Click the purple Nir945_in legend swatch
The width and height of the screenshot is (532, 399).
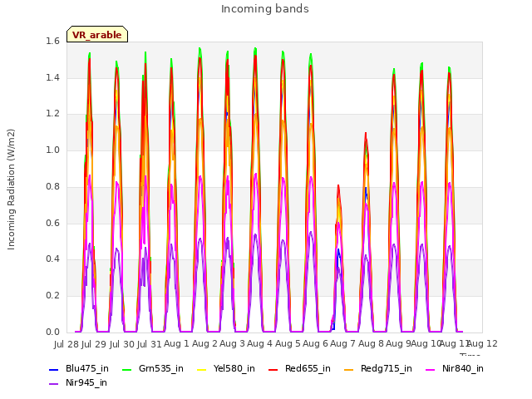pyautogui.click(x=53, y=384)
